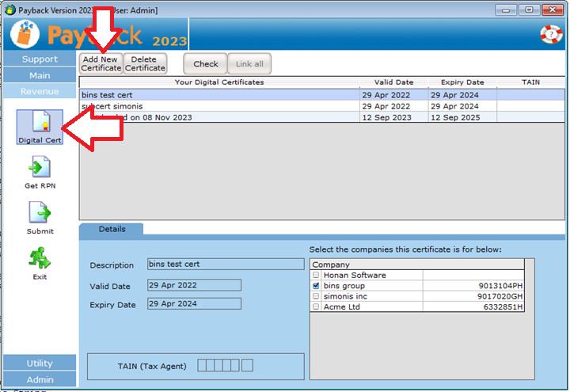This screenshot has height=392, width=570.
Task: Switch to the Details tab
Action: point(112,229)
